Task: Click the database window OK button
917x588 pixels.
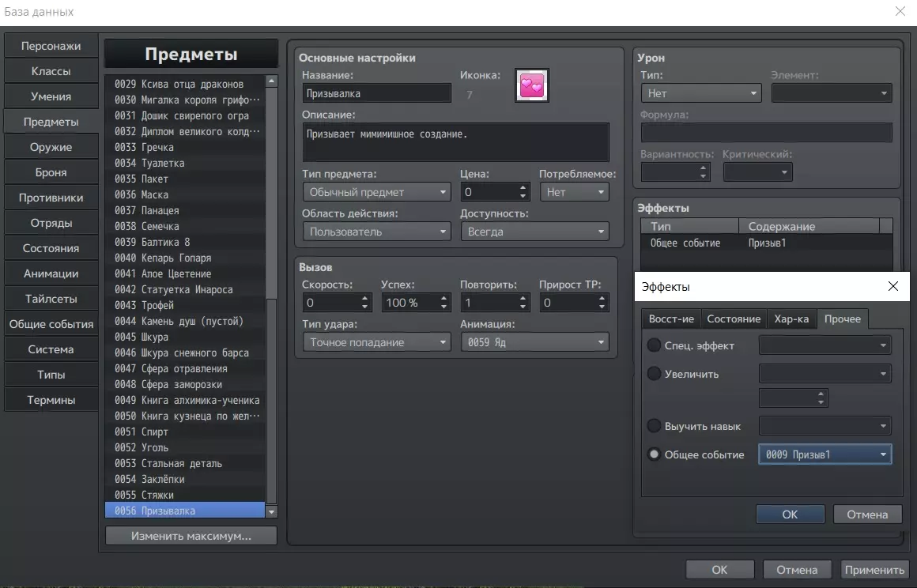Action: (x=719, y=570)
